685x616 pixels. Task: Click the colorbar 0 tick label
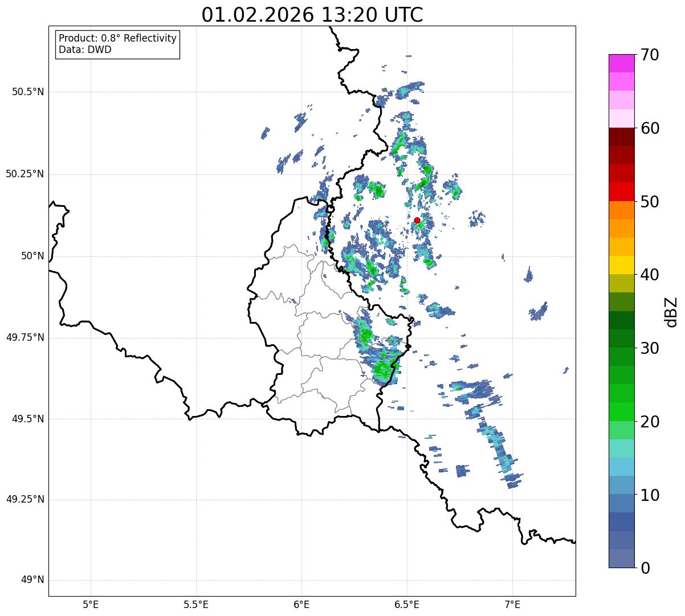[645, 568]
